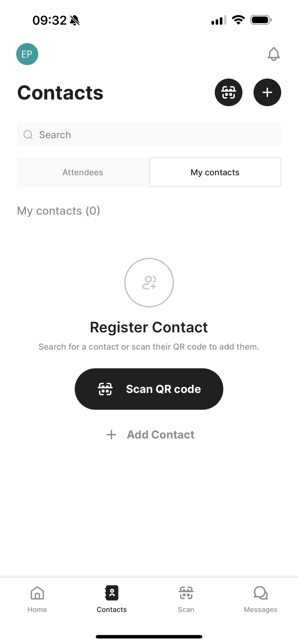Open Contacts in bottom navigation

[112, 599]
